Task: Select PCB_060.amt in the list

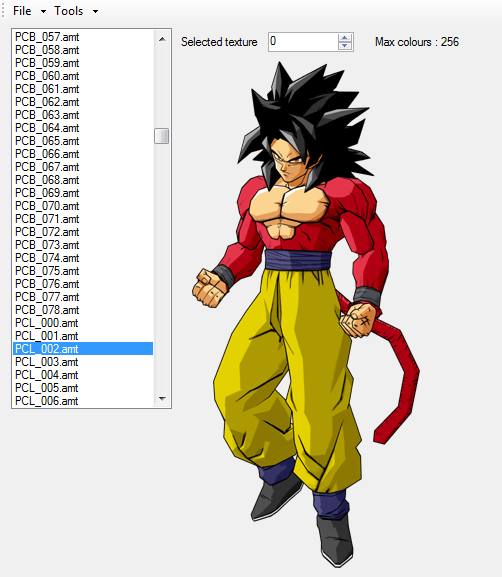Action: point(83,76)
